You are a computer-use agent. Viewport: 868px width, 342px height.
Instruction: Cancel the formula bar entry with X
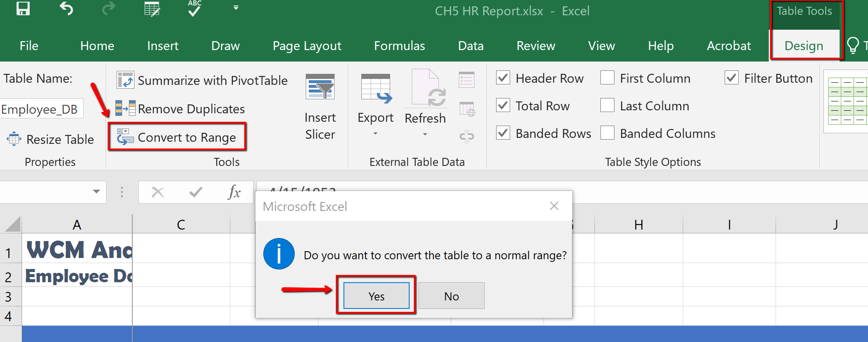(158, 192)
